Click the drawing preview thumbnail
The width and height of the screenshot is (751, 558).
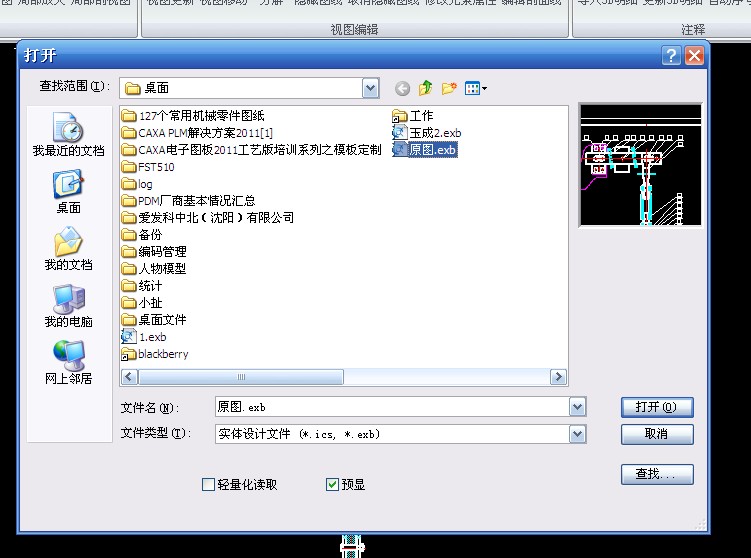pos(640,165)
